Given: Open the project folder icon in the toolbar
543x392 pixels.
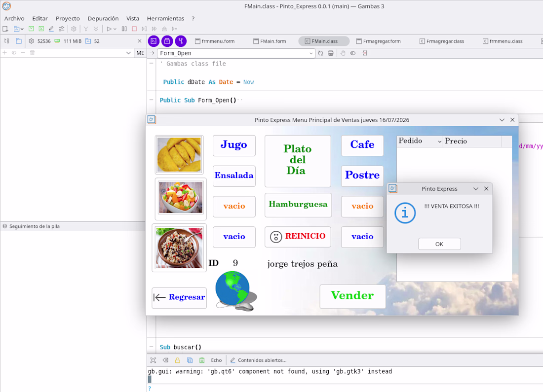Looking at the screenshot, I should coord(16,29).
